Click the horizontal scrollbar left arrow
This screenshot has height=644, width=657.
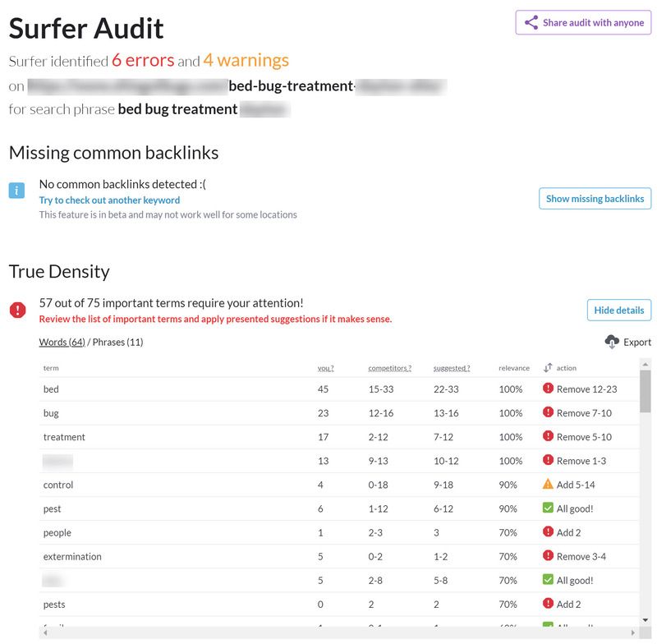[x=45, y=632]
